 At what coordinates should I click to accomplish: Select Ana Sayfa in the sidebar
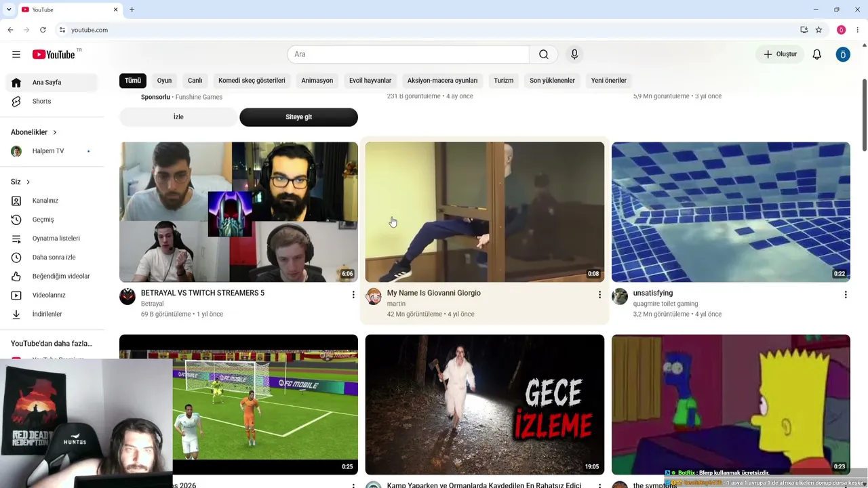(x=52, y=82)
